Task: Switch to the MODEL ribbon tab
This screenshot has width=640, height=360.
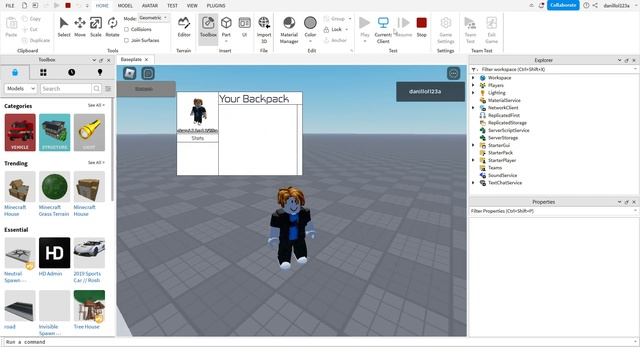Action: pyautogui.click(x=125, y=6)
